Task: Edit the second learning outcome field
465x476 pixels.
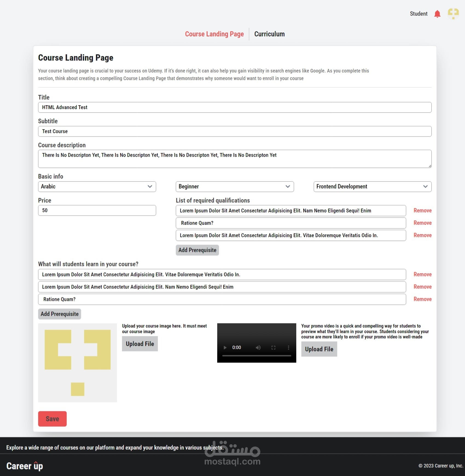Action: pos(222,287)
